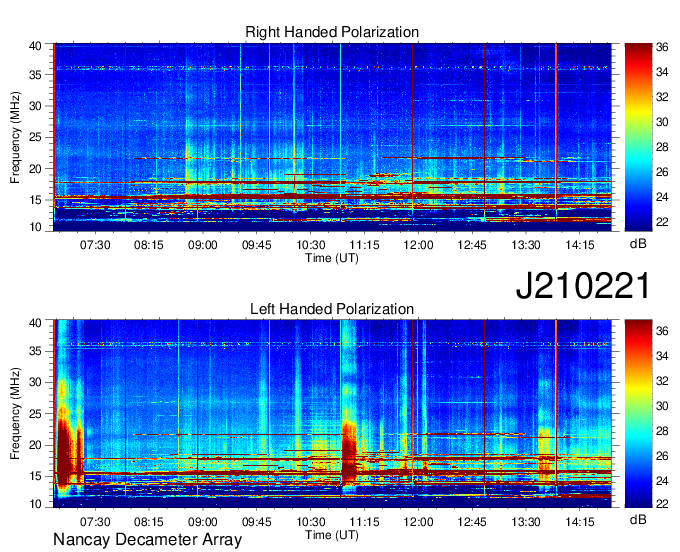Image resolution: width=680 pixels, height=552 pixels.
Task: Click the 12:00 tick on Right Handed plot
Action: [x=418, y=245]
